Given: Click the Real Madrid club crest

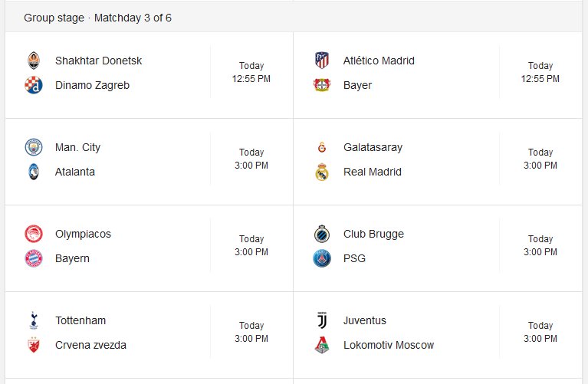Looking at the screenshot, I should [322, 172].
